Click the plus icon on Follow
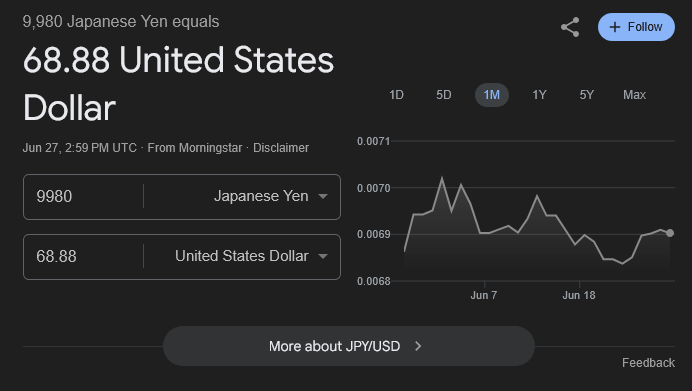Image resolution: width=692 pixels, height=391 pixels. [x=614, y=27]
